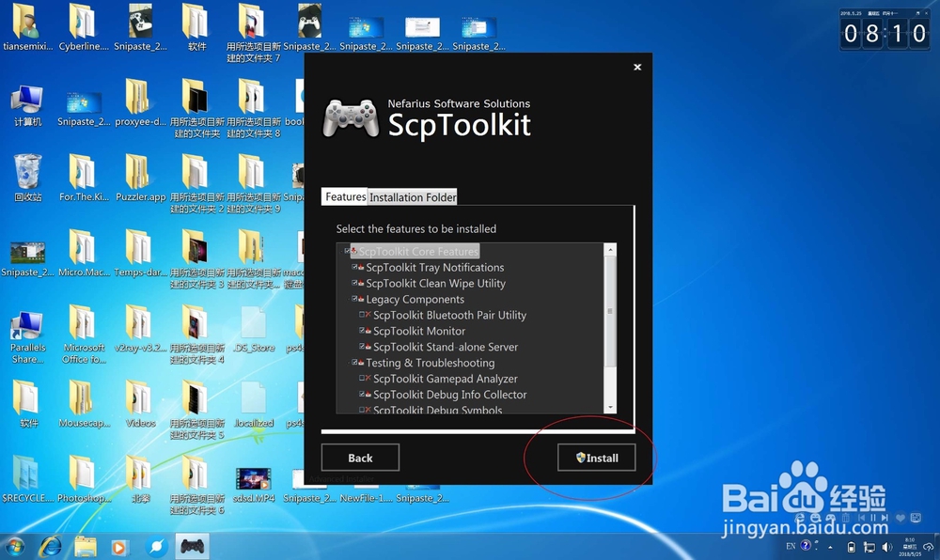This screenshot has width=940, height=560.
Task: Open the Installation Folder tab
Action: (413, 197)
